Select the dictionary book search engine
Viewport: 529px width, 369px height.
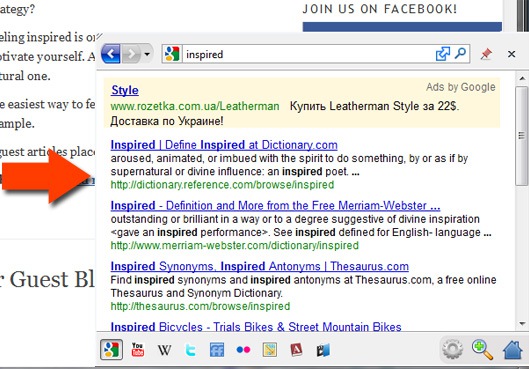click(x=296, y=350)
